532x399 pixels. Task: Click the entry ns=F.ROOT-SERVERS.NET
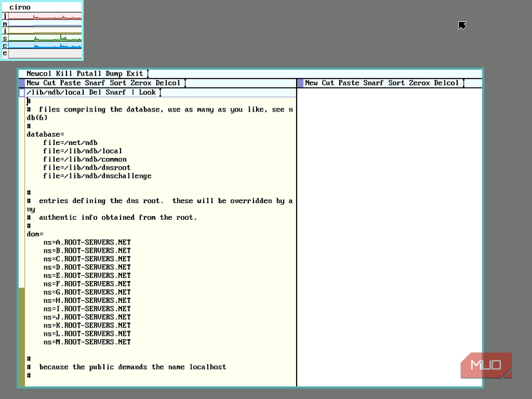tap(87, 284)
